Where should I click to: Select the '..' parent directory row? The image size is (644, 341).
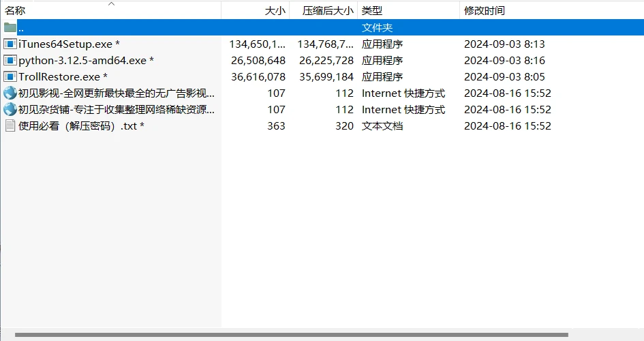322,27
